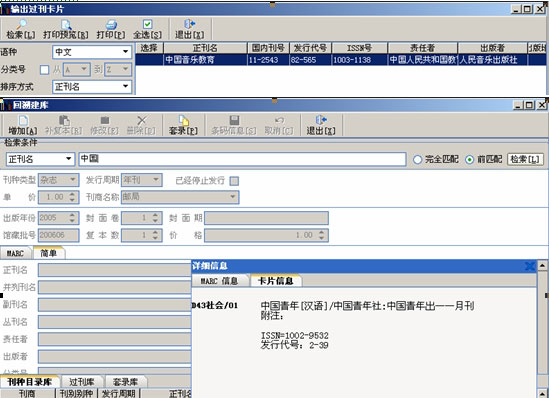This screenshot has height=398, width=549.
Task: Click the 并列刊名 field
Action: coord(114,287)
